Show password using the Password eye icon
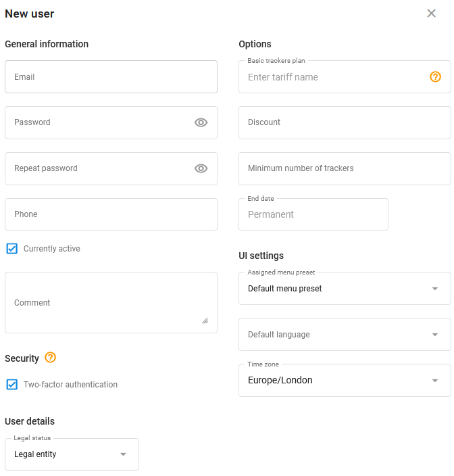This screenshot has width=454, height=476. pyautogui.click(x=201, y=122)
